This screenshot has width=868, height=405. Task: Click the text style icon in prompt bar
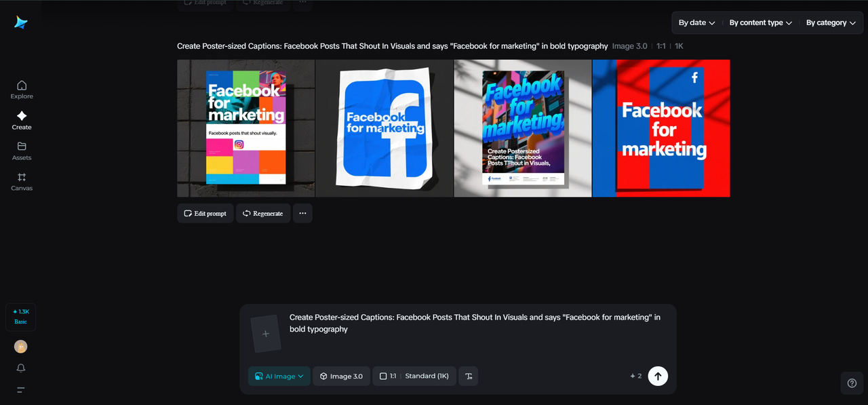pyautogui.click(x=469, y=376)
